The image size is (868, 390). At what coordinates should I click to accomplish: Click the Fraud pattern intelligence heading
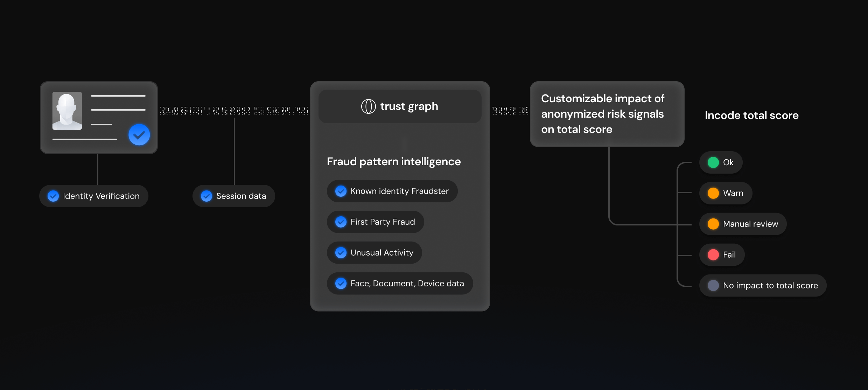[x=394, y=162]
